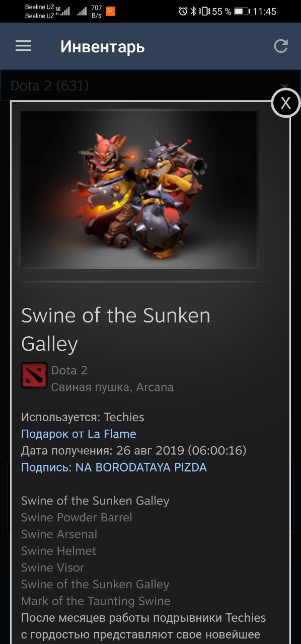
Task: Select the Swine Arsenal item entry
Action: pyautogui.click(x=59, y=534)
